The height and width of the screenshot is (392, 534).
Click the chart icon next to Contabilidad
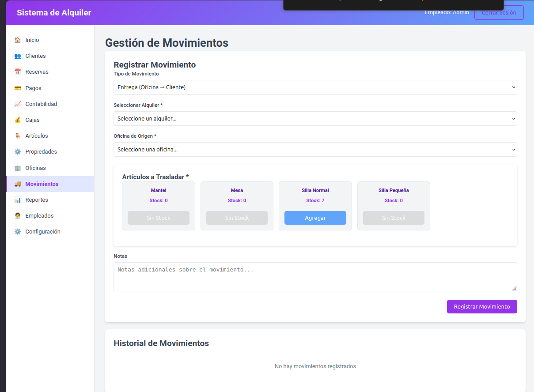click(18, 104)
